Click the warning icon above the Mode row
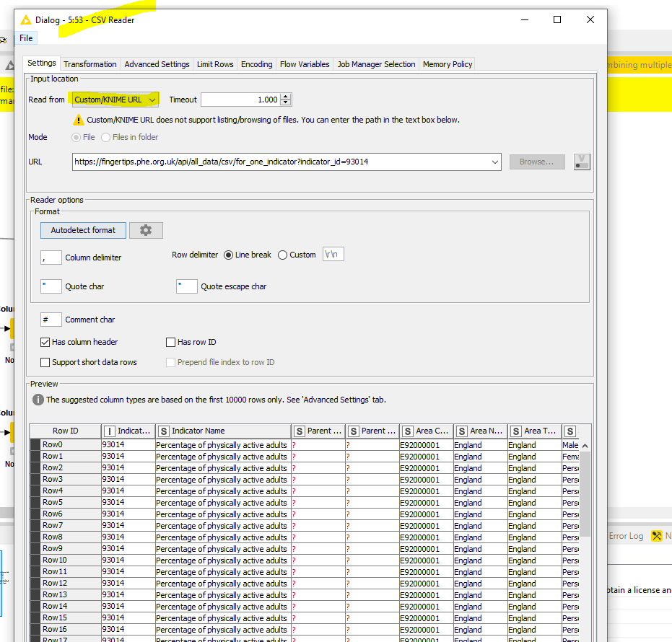This screenshot has height=642, width=672. tap(78, 120)
